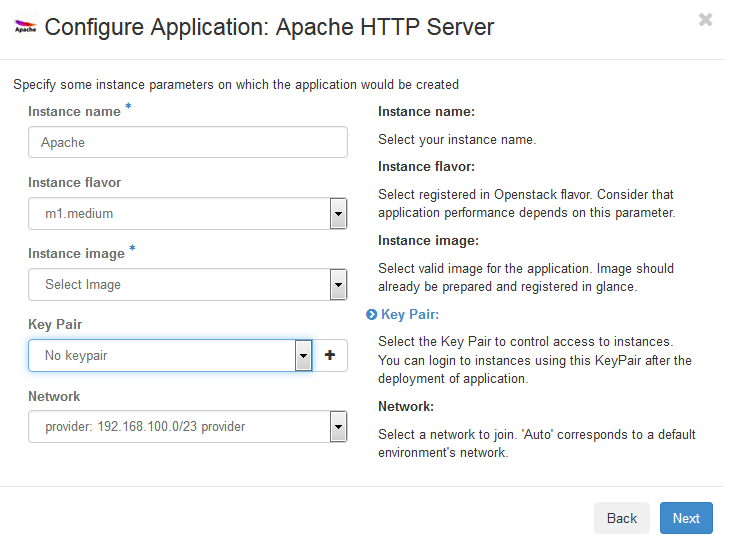Click the Apache logo icon in the title

click(x=25, y=27)
